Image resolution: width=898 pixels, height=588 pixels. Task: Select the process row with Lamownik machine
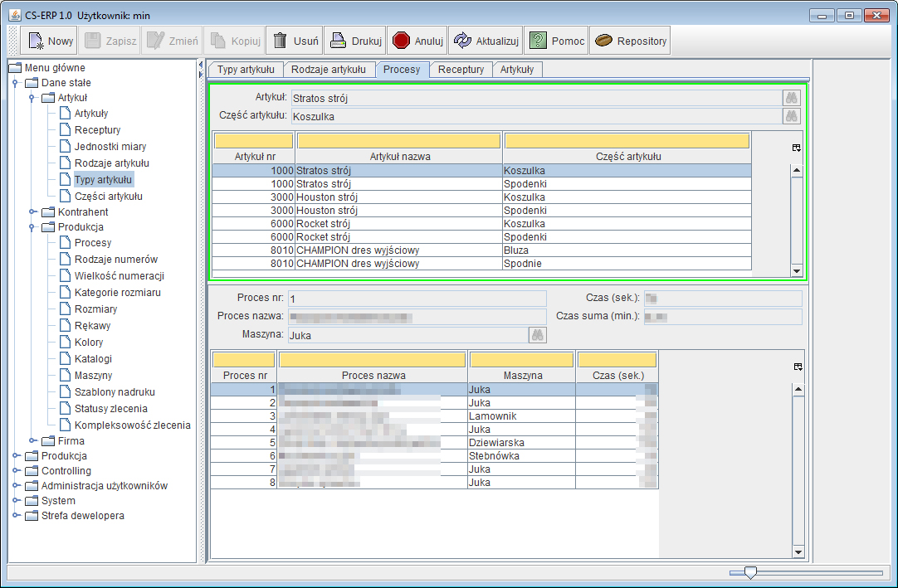click(434, 416)
